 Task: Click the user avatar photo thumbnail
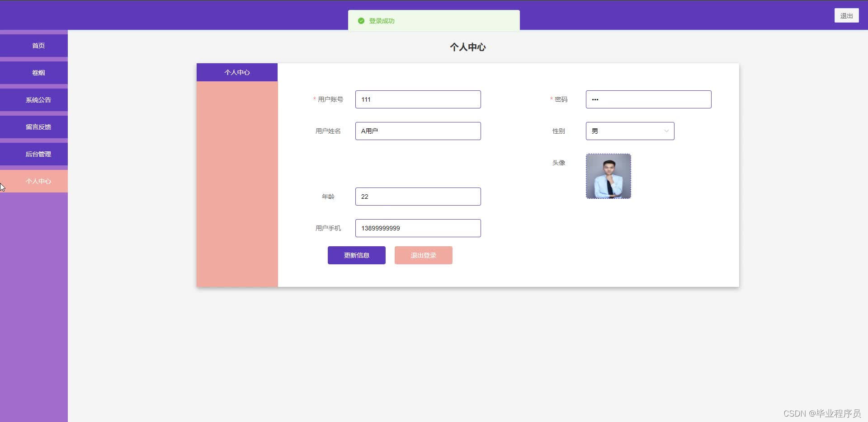pyautogui.click(x=608, y=176)
